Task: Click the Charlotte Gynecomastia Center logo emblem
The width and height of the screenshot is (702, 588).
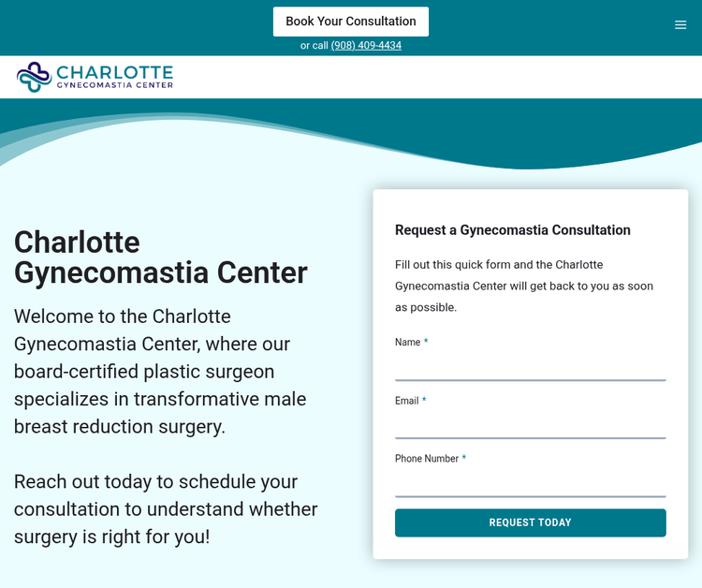Action: [x=35, y=77]
